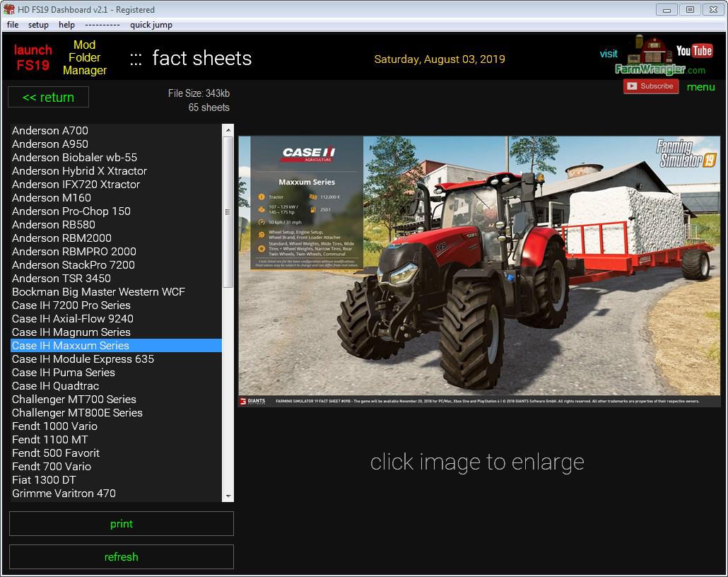Open the green menu link

(700, 87)
